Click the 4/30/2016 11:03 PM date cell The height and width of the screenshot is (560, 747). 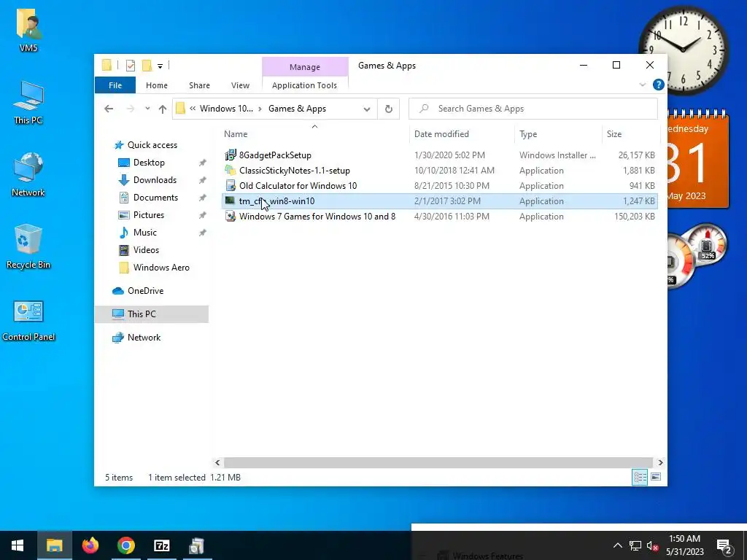tap(452, 216)
